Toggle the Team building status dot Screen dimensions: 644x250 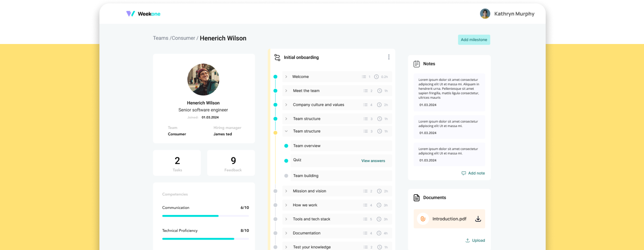coord(286,176)
